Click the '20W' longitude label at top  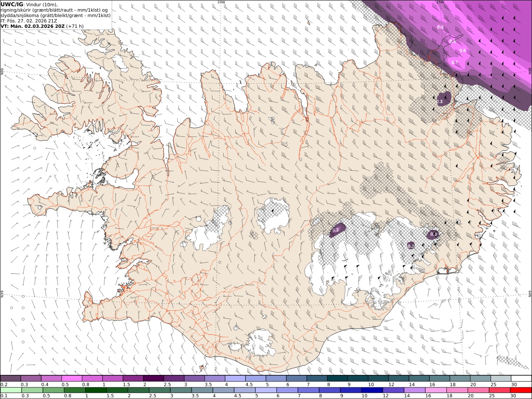click(222, 2)
